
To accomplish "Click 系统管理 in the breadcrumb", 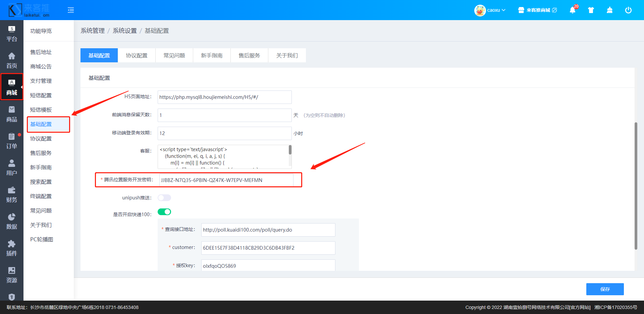I will [x=93, y=31].
